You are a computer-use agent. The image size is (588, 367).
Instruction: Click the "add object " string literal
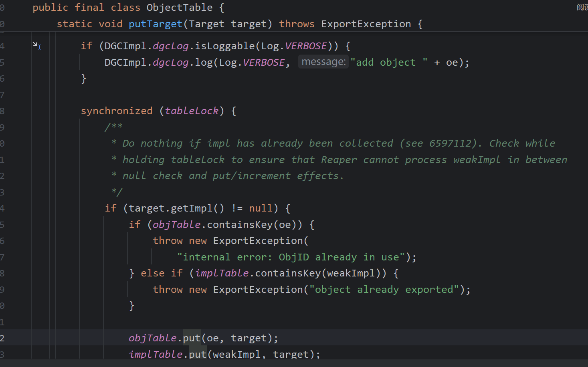389,63
